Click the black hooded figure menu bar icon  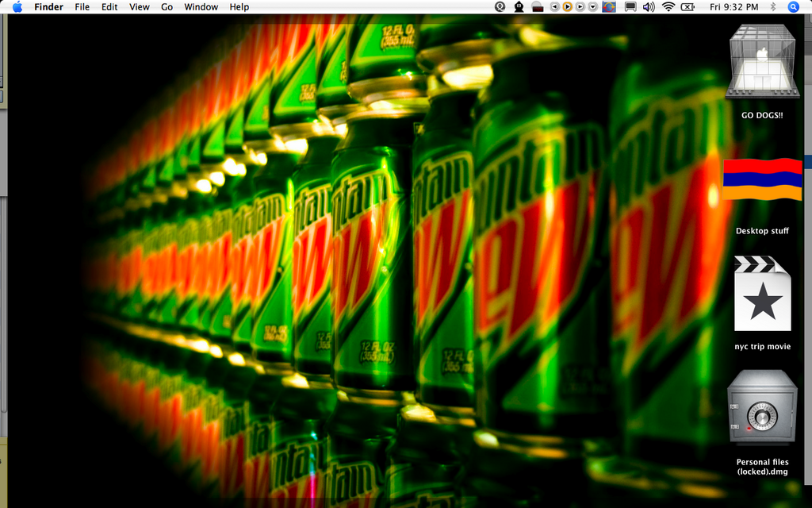click(519, 6)
